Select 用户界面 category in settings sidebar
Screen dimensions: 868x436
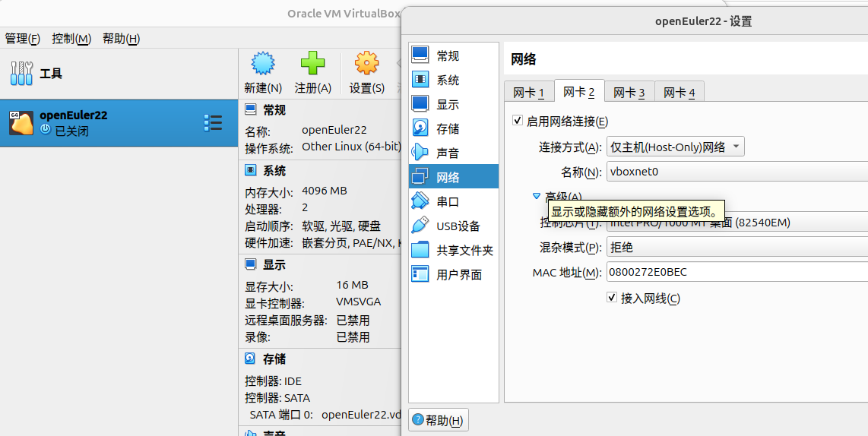453,274
